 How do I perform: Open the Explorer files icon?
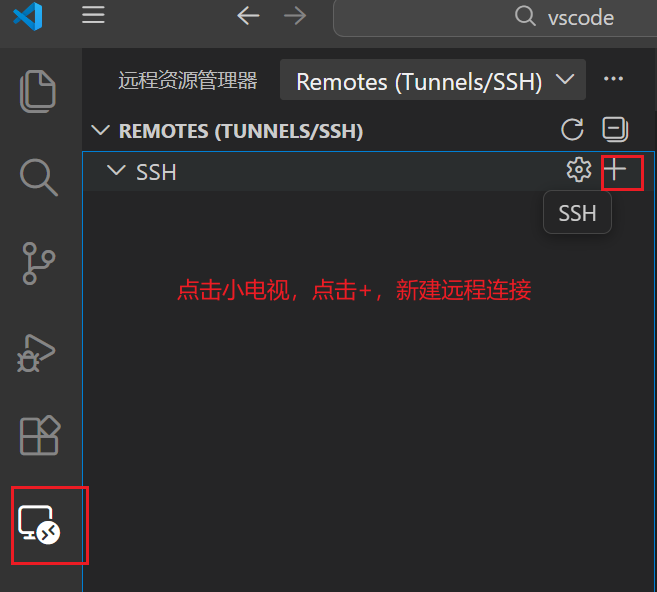coord(38,91)
